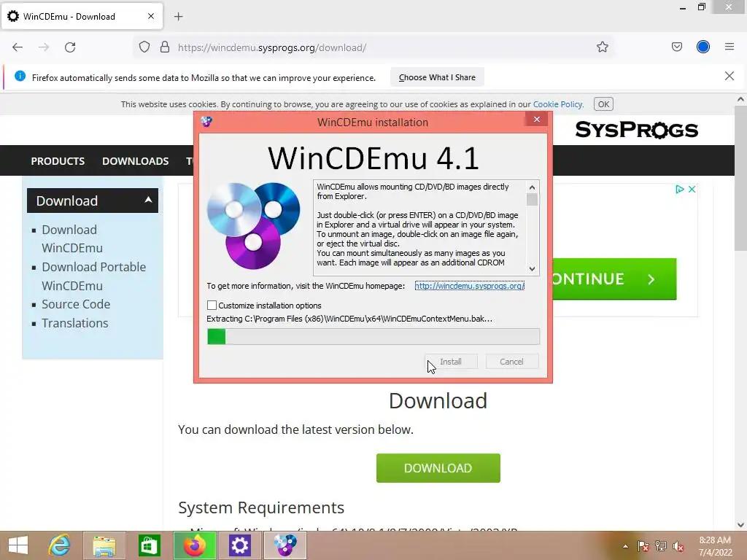
Task: Click the padlock site info icon
Action: click(x=165, y=47)
